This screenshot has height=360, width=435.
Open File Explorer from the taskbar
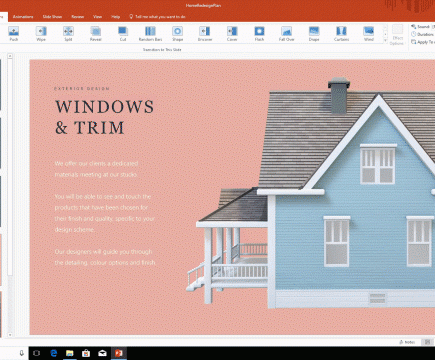[70, 353]
